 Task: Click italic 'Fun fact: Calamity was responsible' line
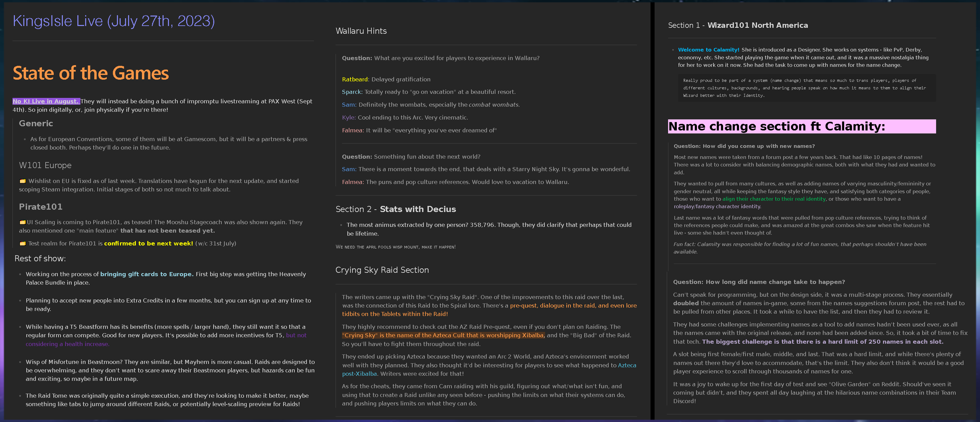coord(800,248)
